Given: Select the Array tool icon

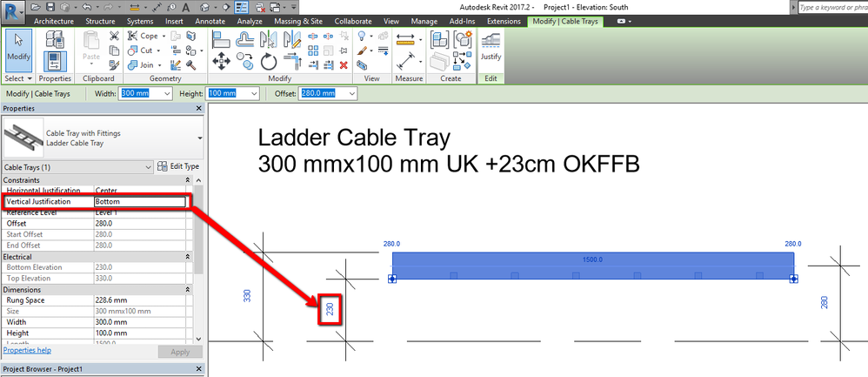Looking at the screenshot, I should point(313,50).
